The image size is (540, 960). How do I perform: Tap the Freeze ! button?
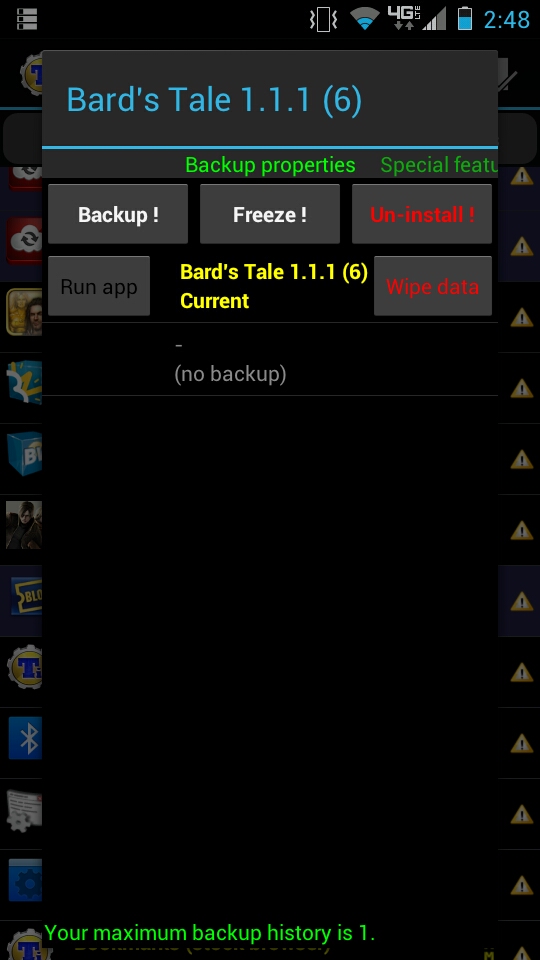click(270, 214)
